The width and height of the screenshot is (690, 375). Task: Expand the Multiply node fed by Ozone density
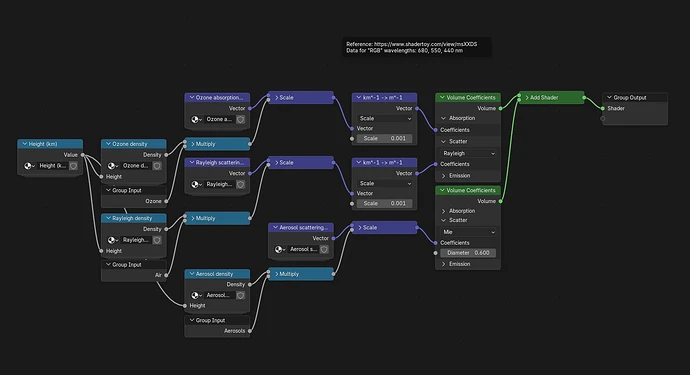(x=193, y=144)
